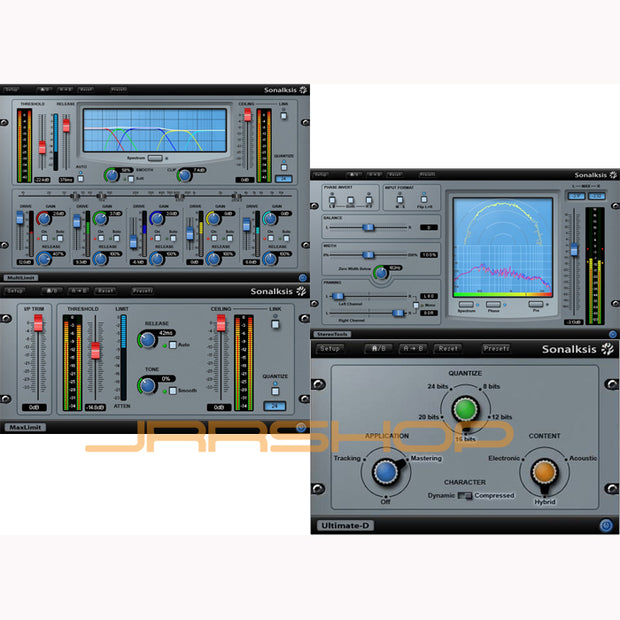Viewport: 620px width, 620px height.
Task: Select 24 bits quantize position
Action: 438,386
